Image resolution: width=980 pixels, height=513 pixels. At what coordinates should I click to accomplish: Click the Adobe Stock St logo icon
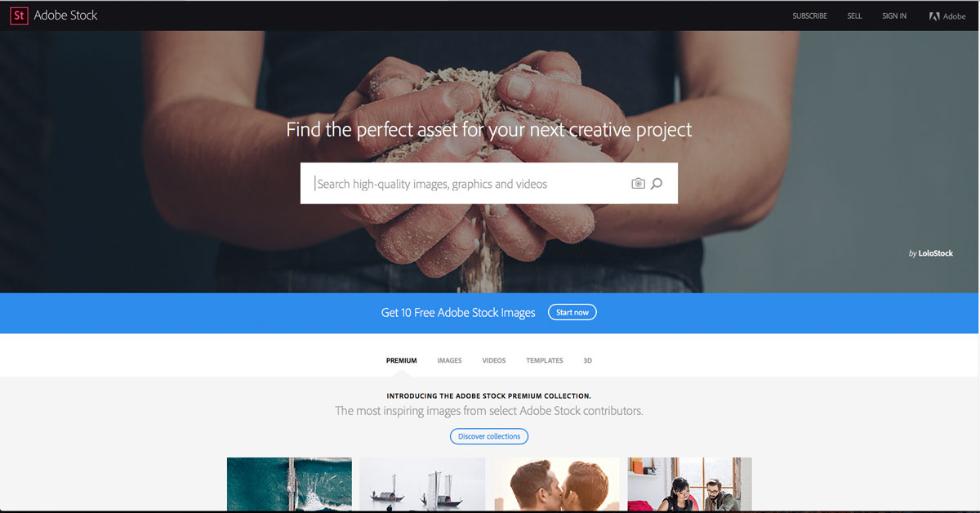[x=19, y=16]
